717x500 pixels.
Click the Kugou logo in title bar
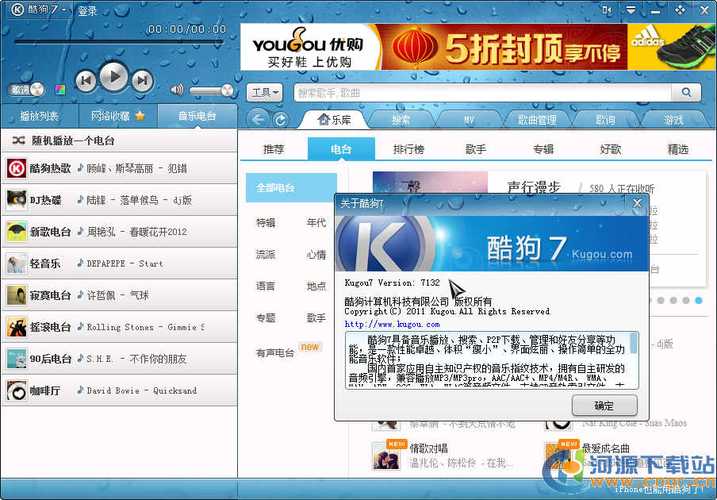[17, 9]
